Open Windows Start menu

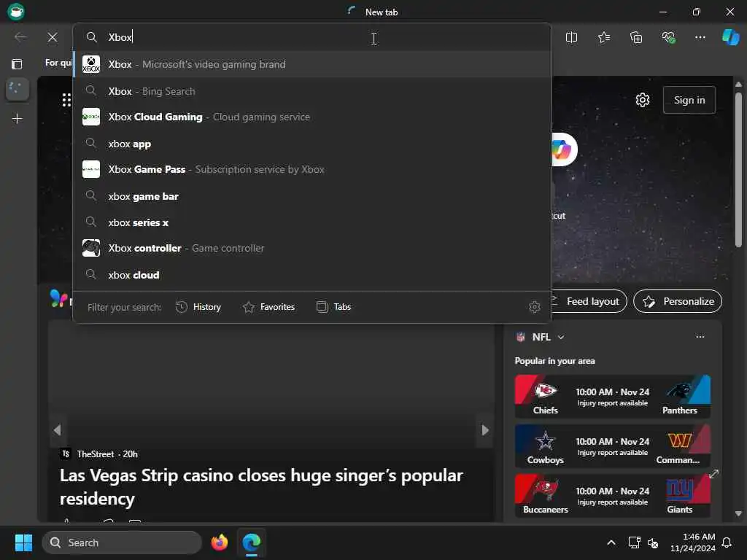(23, 542)
